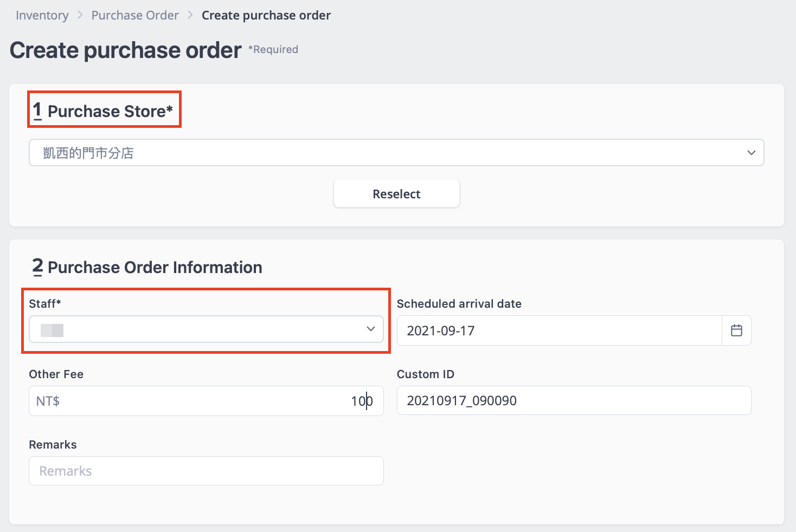
Task: Expand the 凱西的門市分店 store selector
Action: point(396,153)
